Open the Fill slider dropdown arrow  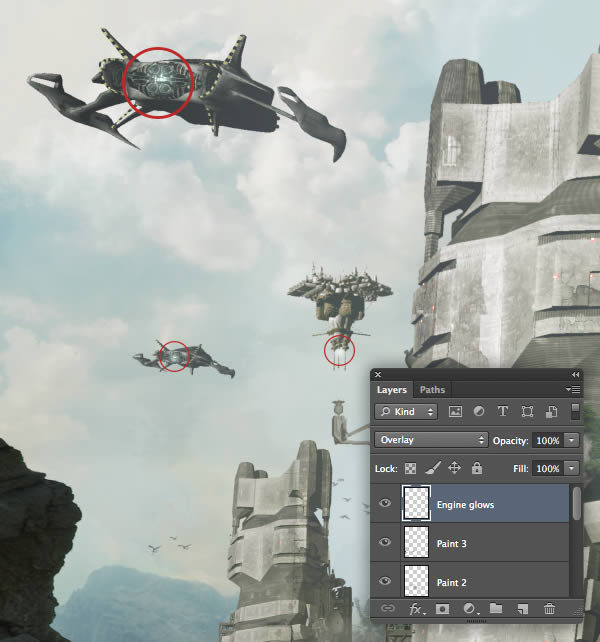click(572, 468)
